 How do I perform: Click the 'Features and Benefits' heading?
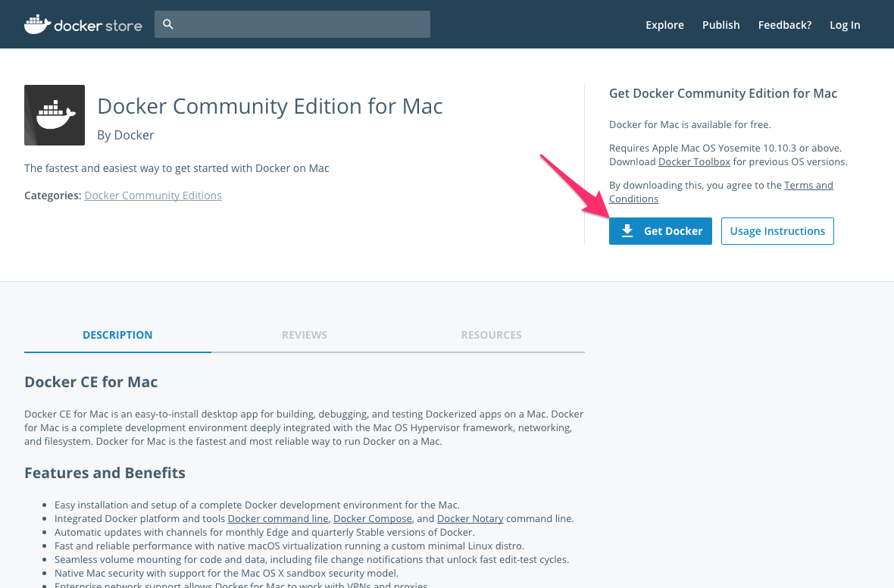coord(105,473)
